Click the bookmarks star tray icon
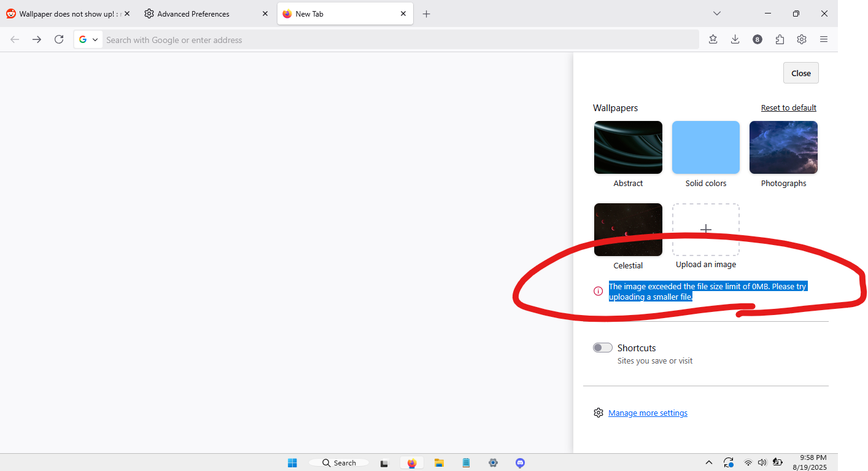Screen dimensions: 868x471 click(713, 39)
